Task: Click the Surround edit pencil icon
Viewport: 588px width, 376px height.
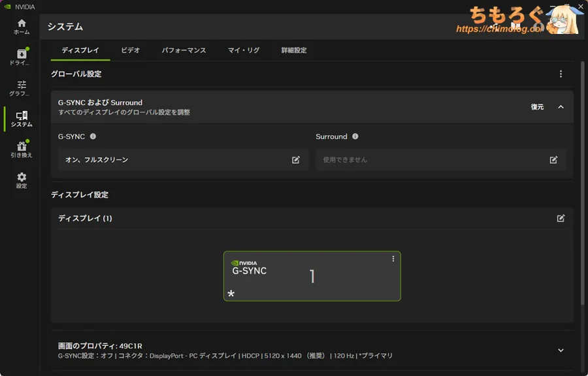Action: pyautogui.click(x=553, y=160)
